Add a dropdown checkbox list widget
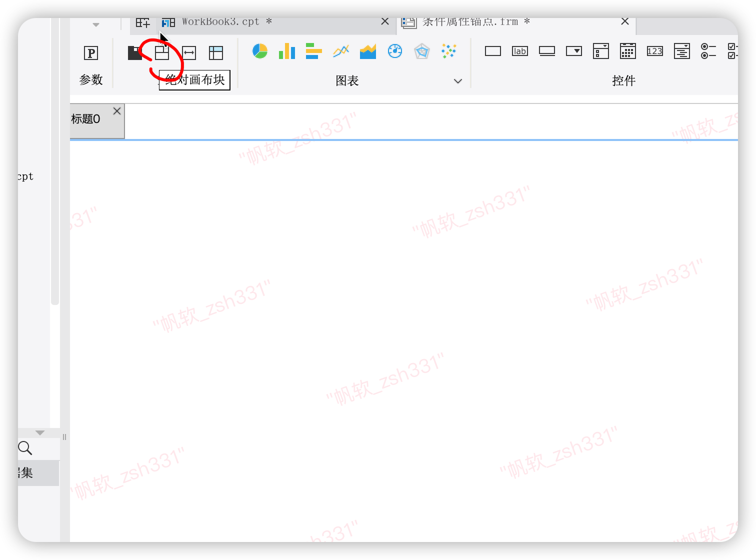Viewport: 756px width, 560px height. click(x=601, y=51)
